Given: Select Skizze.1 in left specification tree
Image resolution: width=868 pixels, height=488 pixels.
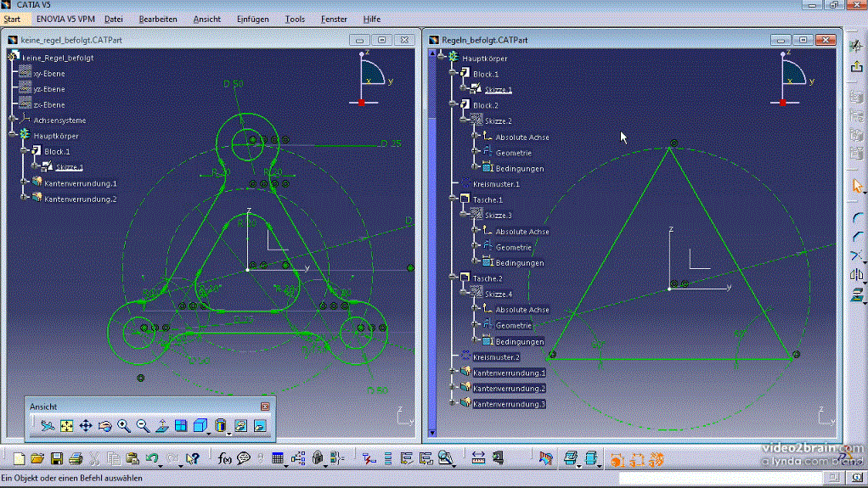Looking at the screenshot, I should tap(69, 167).
